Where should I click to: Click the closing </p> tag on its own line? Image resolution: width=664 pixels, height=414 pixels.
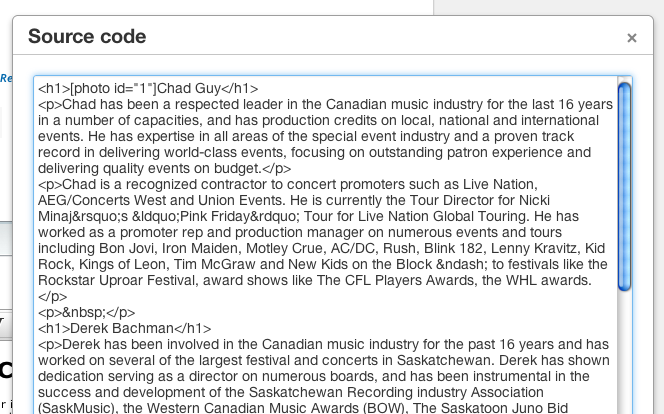(x=53, y=296)
